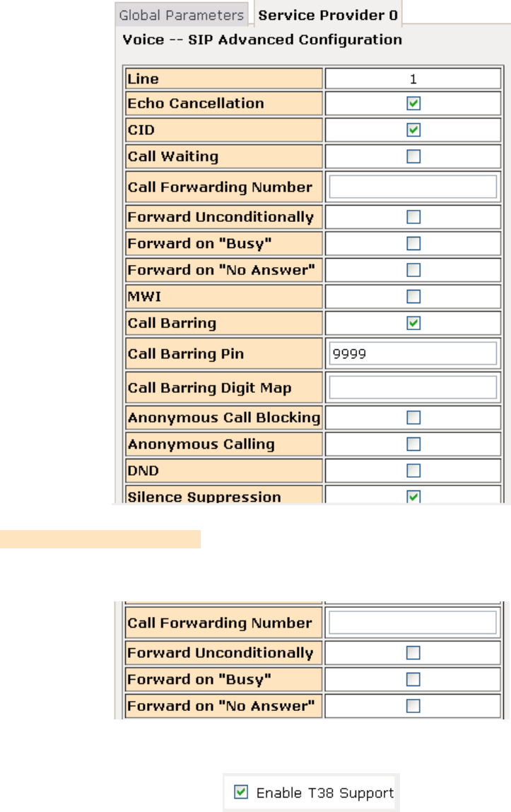Uncheck the Call Barring checkbox
This screenshot has width=511, height=812.
(x=414, y=323)
